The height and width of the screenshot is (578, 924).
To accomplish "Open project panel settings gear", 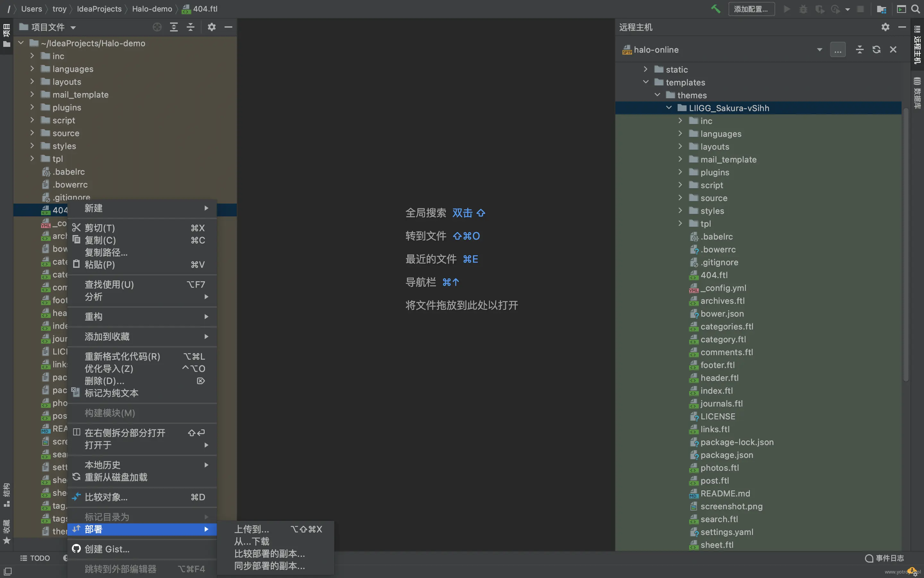I will click(x=211, y=27).
